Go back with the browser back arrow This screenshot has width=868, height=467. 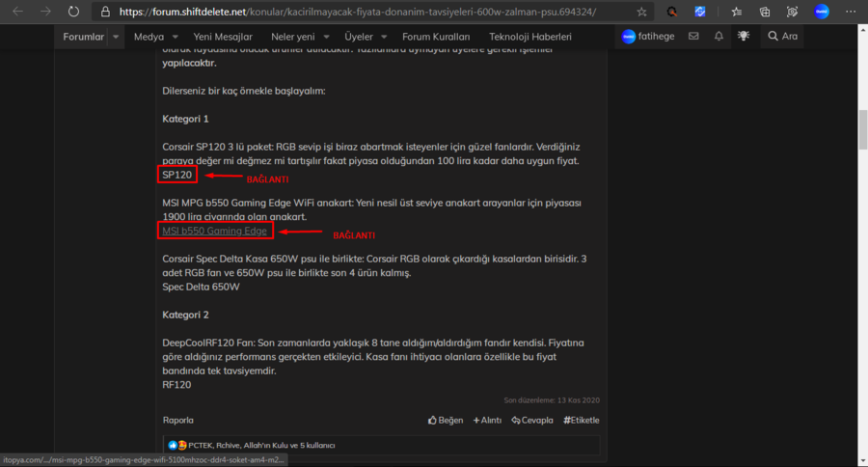17,11
